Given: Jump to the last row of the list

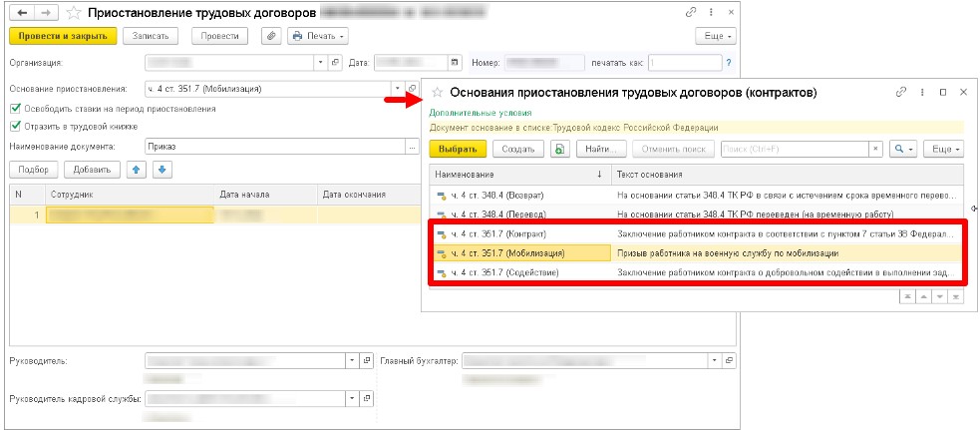Looking at the screenshot, I should [x=955, y=296].
